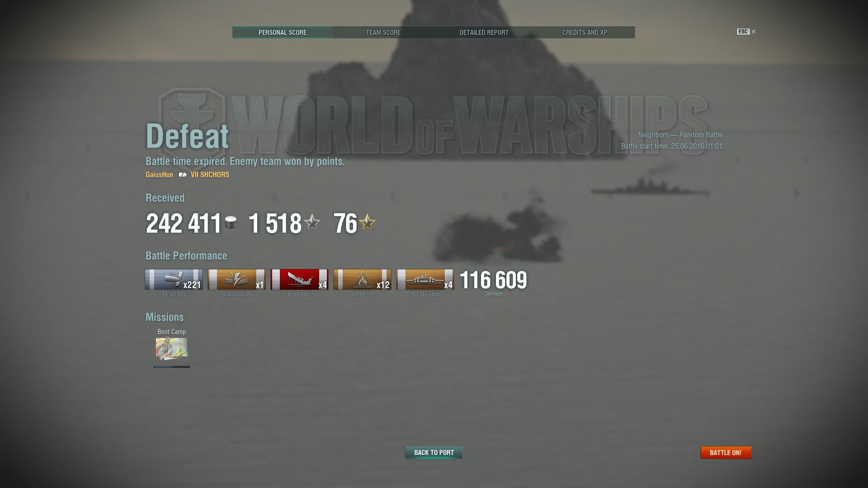Click the red Destroyed ribbon icon

pyautogui.click(x=299, y=279)
